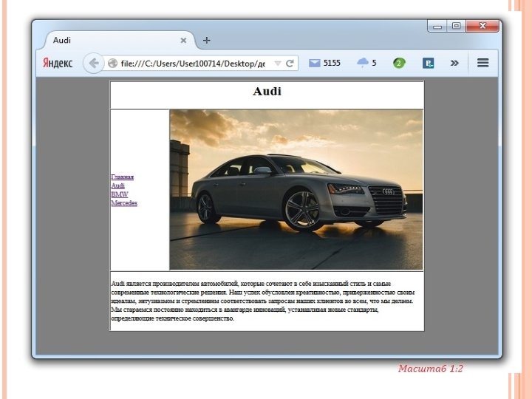Open the URL history dropdown arrow

tap(278, 63)
